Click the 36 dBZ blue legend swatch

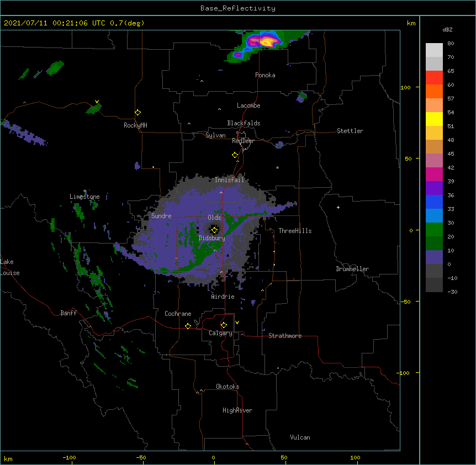click(x=434, y=202)
